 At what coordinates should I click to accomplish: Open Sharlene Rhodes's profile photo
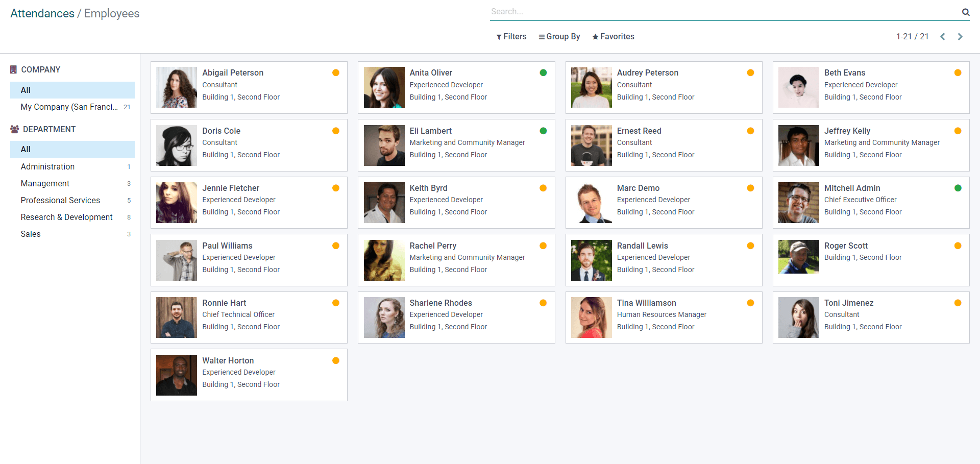click(x=384, y=318)
